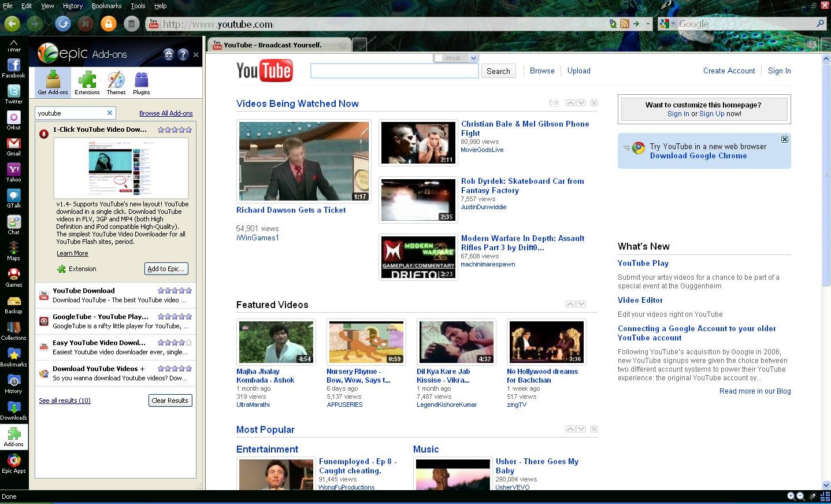Image resolution: width=831 pixels, height=504 pixels.
Task: Open the History menu
Action: pos(73,6)
